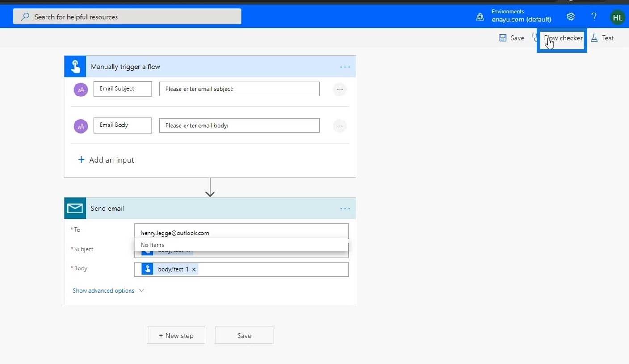
Task: Edit the Please enter email subject field
Action: 239,89
